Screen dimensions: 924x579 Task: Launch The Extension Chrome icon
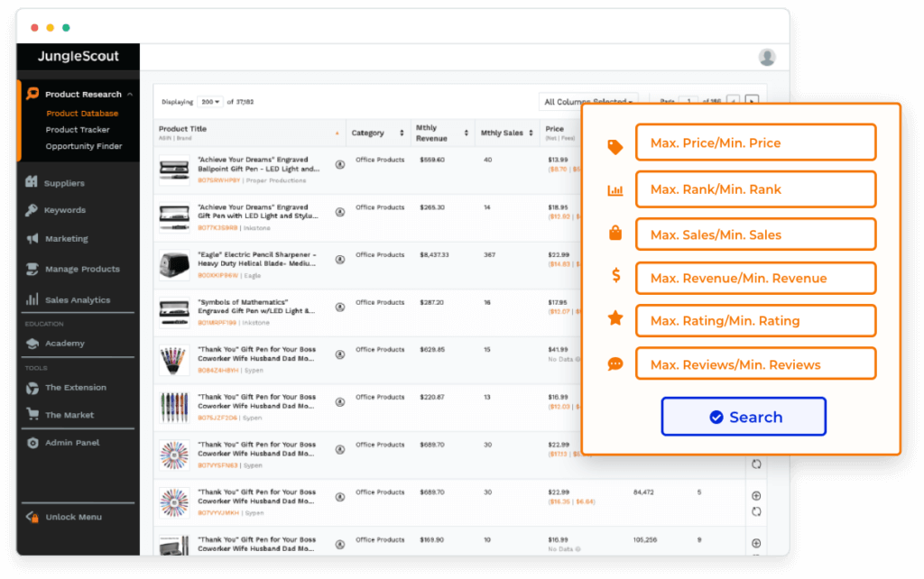coord(32,388)
